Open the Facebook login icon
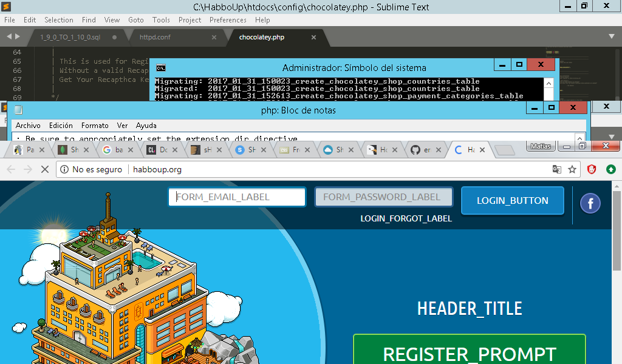622x364 pixels. click(590, 204)
